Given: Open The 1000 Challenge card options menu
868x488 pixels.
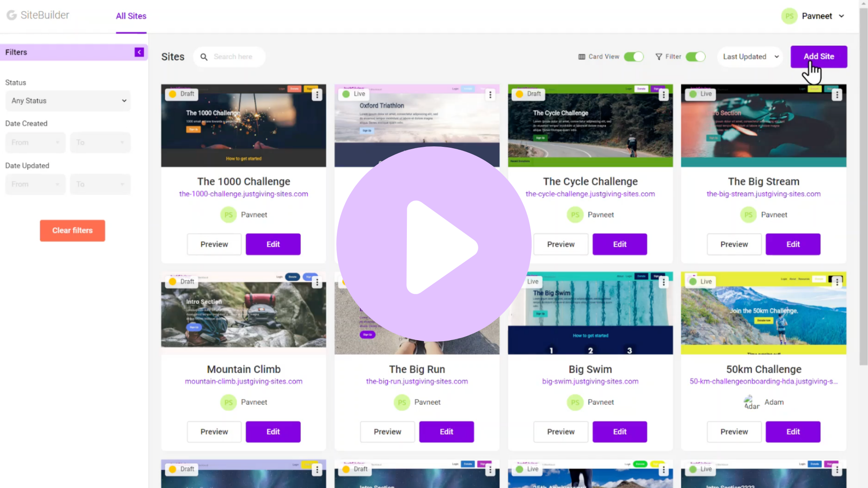Looking at the screenshot, I should click(317, 95).
